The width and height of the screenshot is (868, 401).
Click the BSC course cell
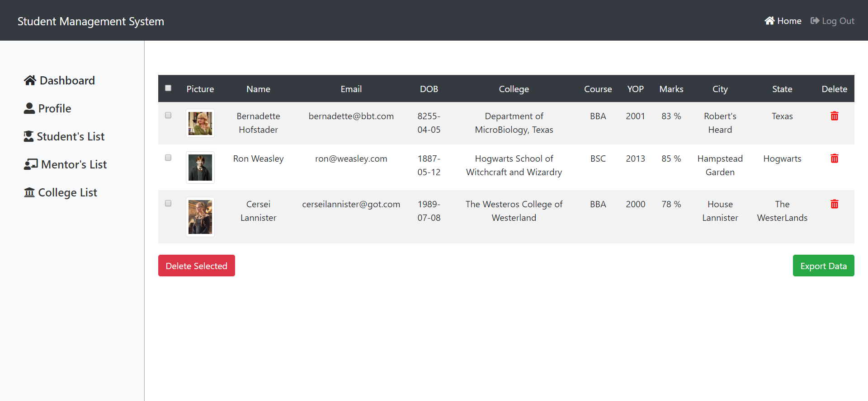click(x=598, y=159)
